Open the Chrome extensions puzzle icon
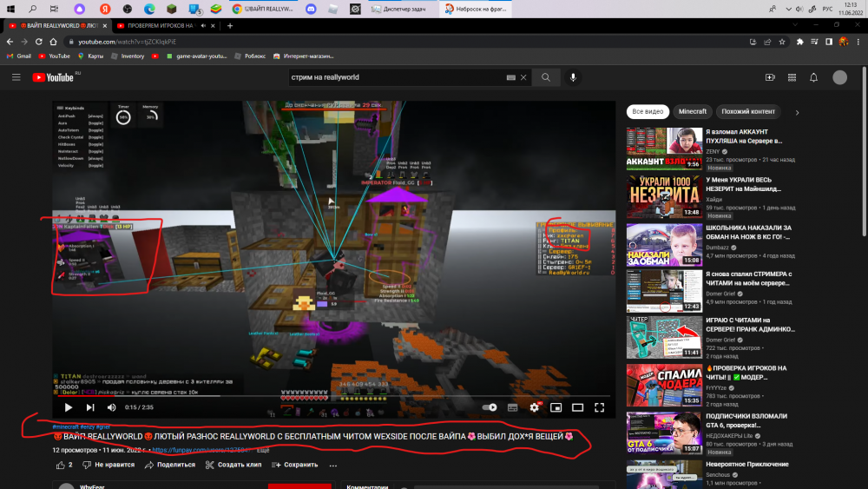The width and height of the screenshot is (868, 489). coord(800,42)
